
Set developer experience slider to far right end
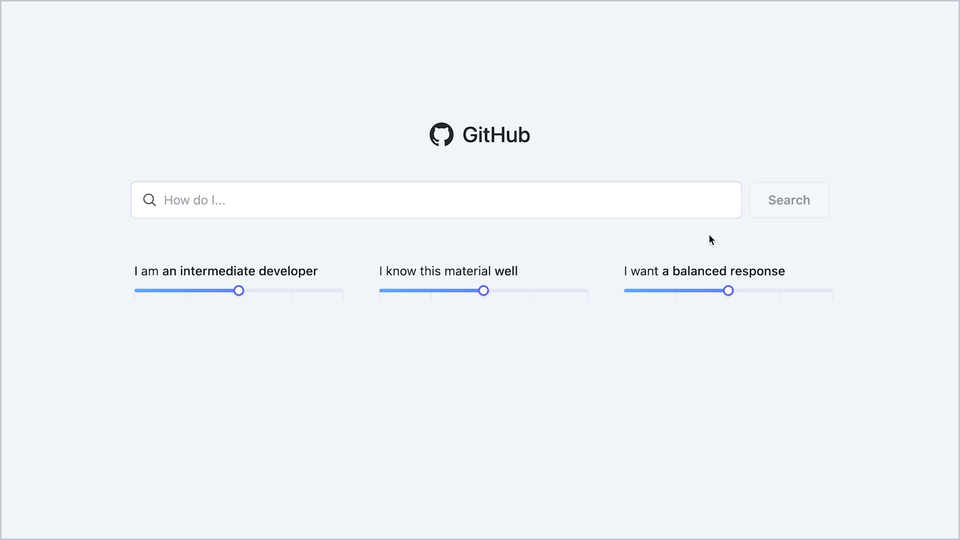(342, 291)
